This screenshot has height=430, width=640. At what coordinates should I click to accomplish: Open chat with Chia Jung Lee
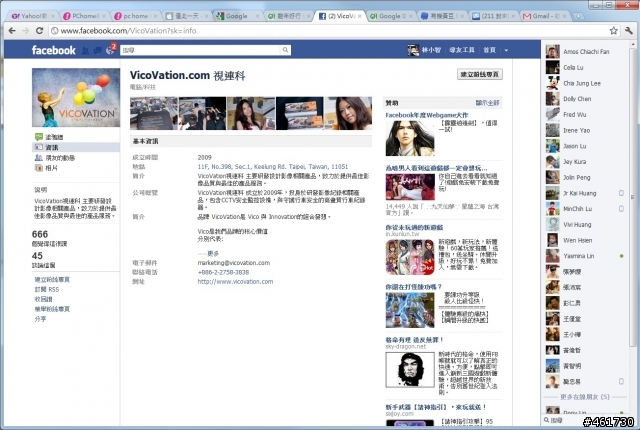coord(585,83)
